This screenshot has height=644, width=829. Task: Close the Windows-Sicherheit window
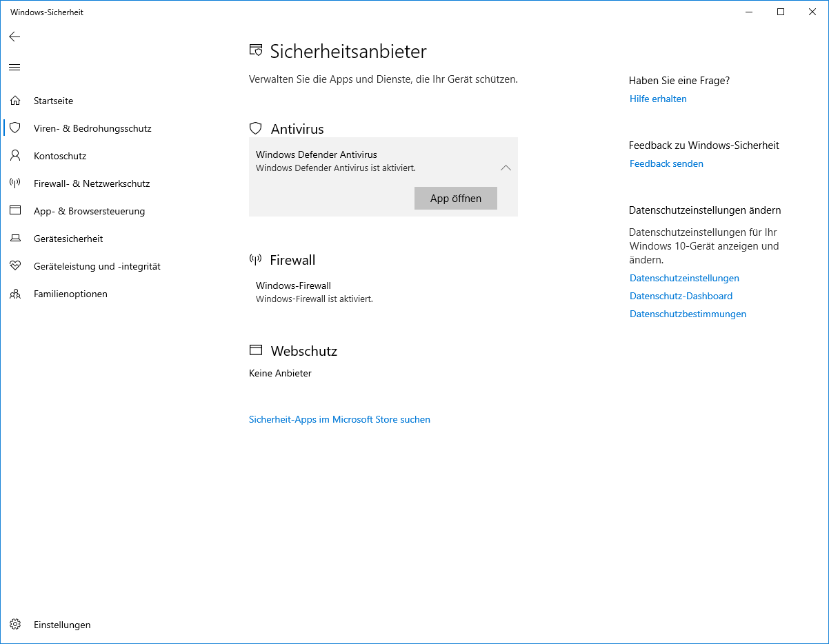pos(812,12)
